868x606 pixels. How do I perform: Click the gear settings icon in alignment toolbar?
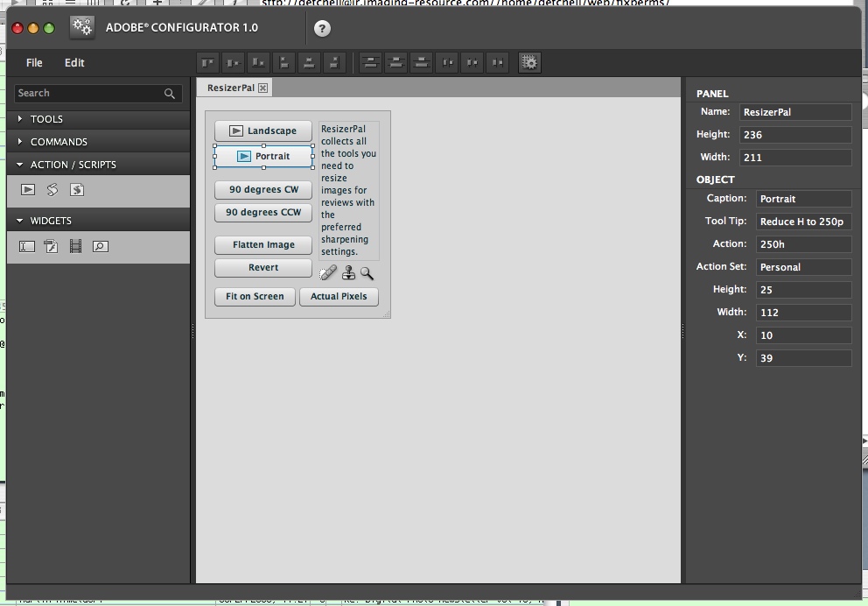click(x=529, y=62)
